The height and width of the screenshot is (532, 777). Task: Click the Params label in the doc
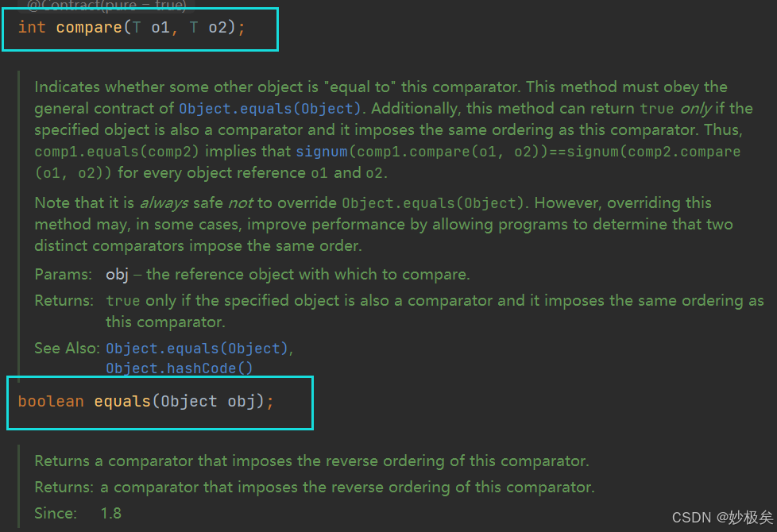(x=63, y=274)
